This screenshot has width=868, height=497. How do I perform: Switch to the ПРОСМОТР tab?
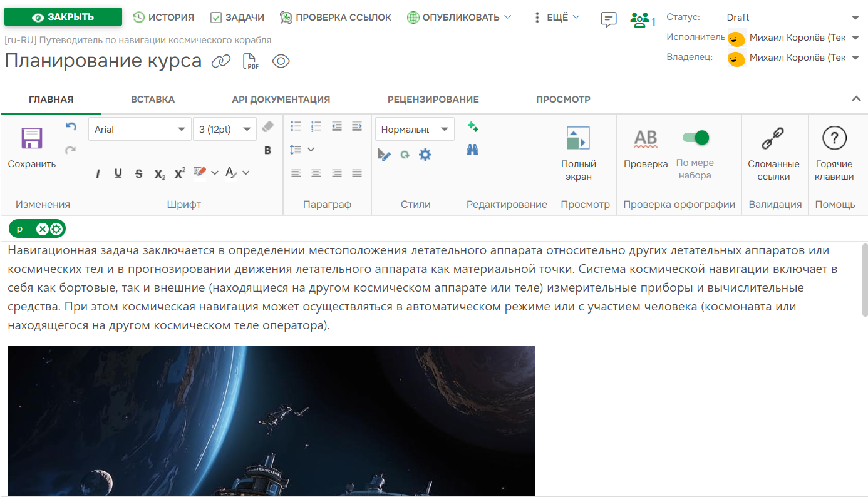click(x=563, y=100)
